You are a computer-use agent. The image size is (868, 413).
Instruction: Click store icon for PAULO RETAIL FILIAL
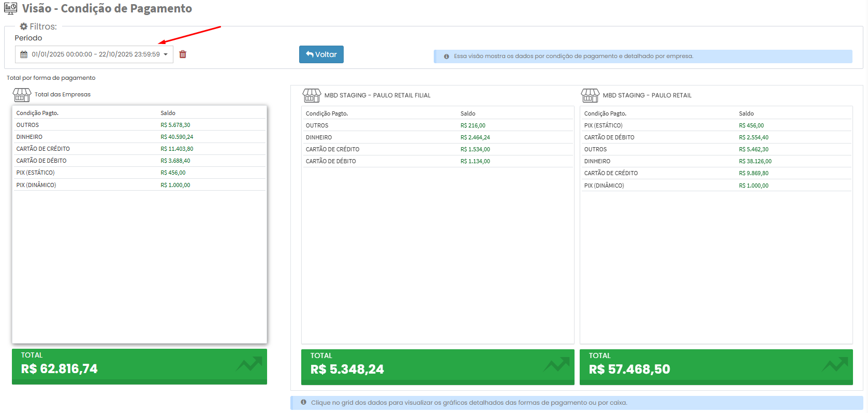pyautogui.click(x=312, y=95)
